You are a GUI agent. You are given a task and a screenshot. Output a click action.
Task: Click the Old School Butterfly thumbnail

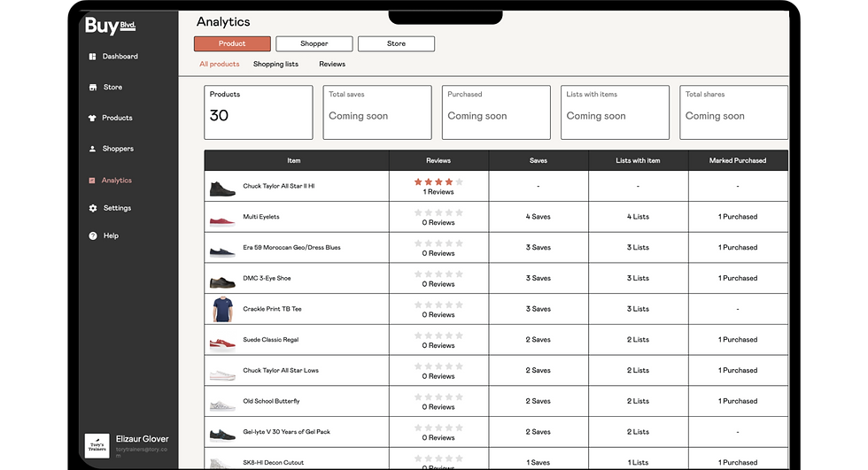222,405
